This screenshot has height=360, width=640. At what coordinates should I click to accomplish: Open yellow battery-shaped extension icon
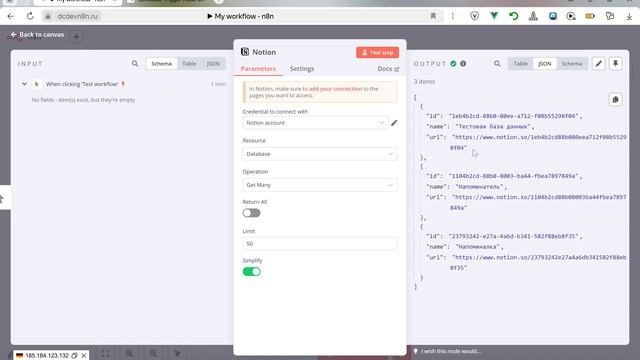pyautogui.click(x=590, y=16)
